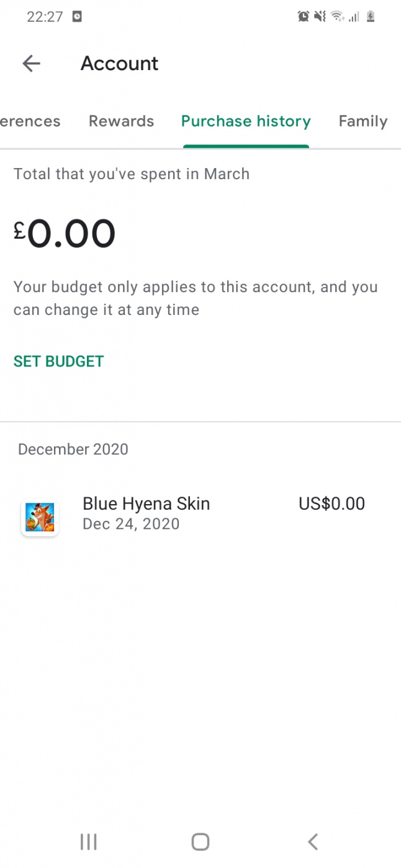Tap the signal strength icon in status bar

(352, 16)
